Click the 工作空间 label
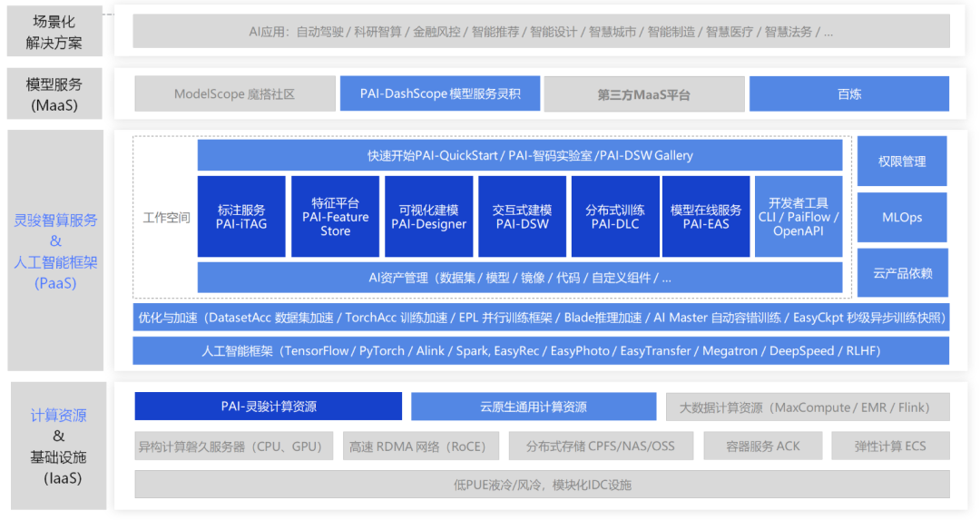Image resolution: width=980 pixels, height=520 pixels. coord(166,218)
